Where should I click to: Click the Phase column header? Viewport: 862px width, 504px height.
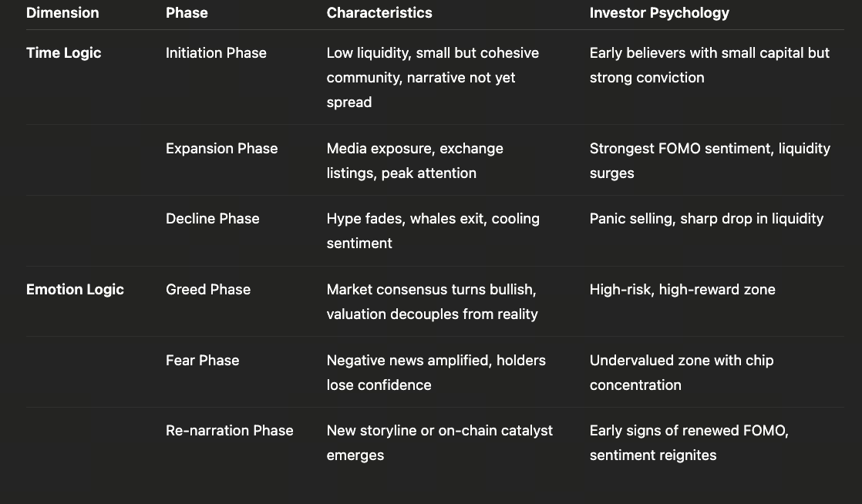[x=187, y=13]
